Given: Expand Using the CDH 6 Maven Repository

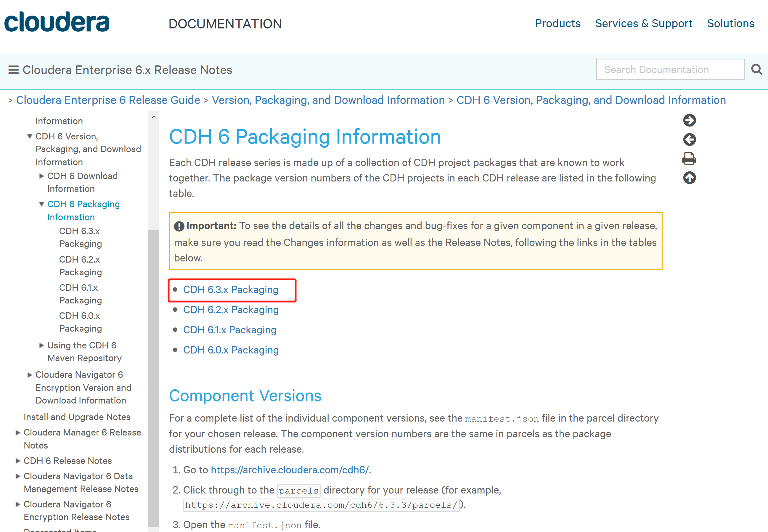Looking at the screenshot, I should pyautogui.click(x=41, y=345).
